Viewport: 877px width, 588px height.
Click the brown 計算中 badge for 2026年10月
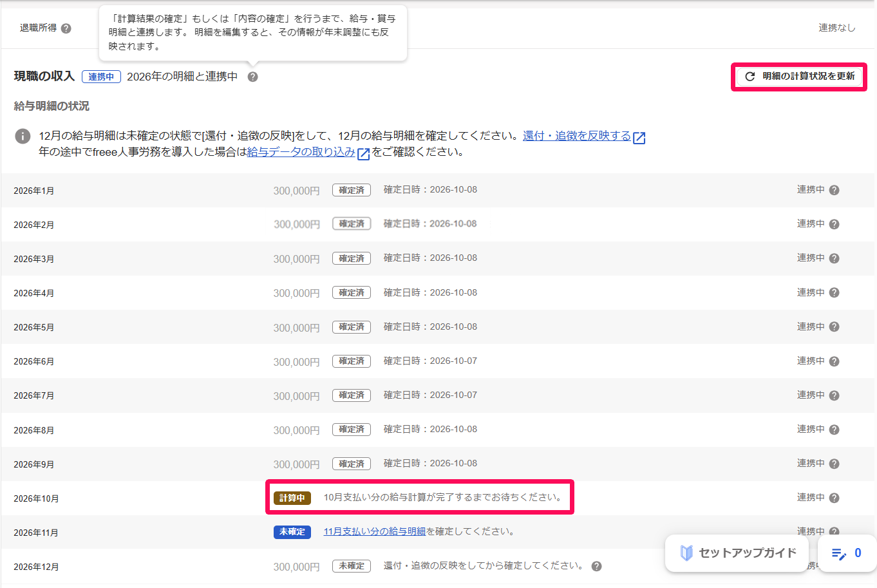click(292, 498)
